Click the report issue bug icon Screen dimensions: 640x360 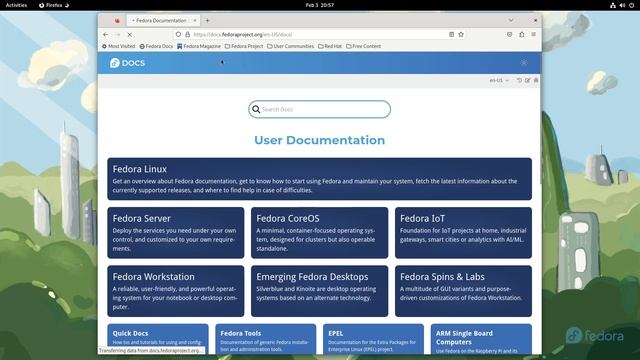click(x=536, y=80)
